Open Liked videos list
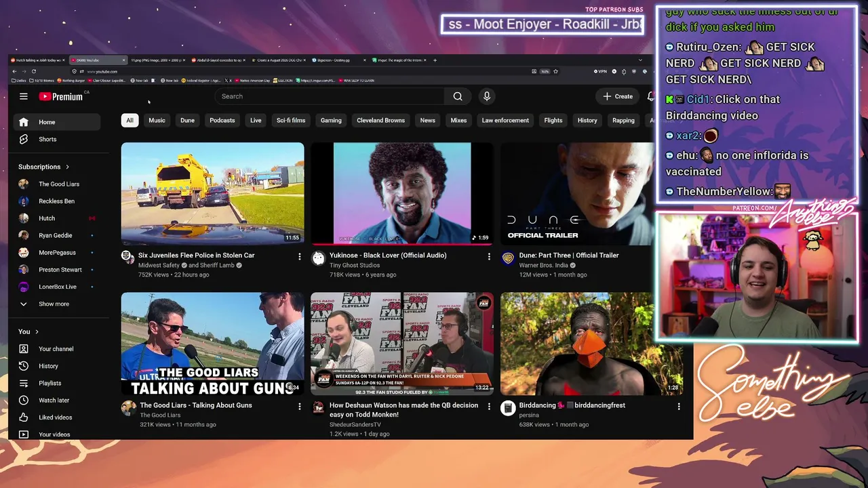 click(57, 418)
